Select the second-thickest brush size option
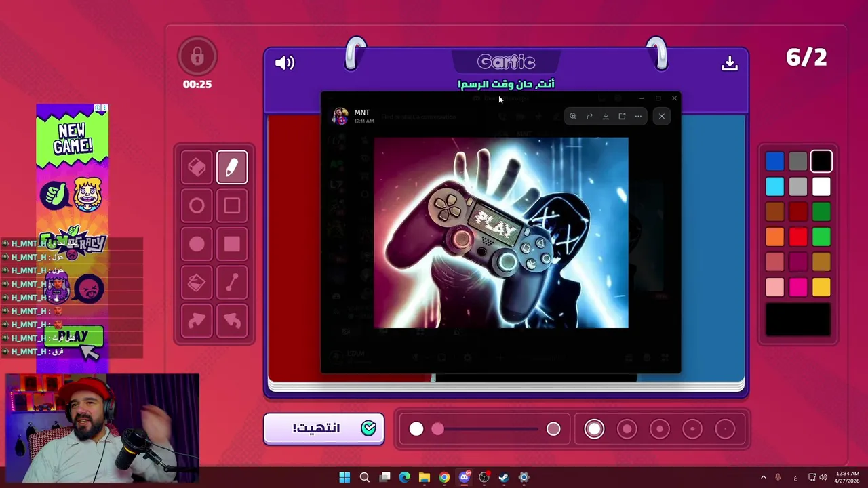This screenshot has width=868, height=488. (627, 429)
